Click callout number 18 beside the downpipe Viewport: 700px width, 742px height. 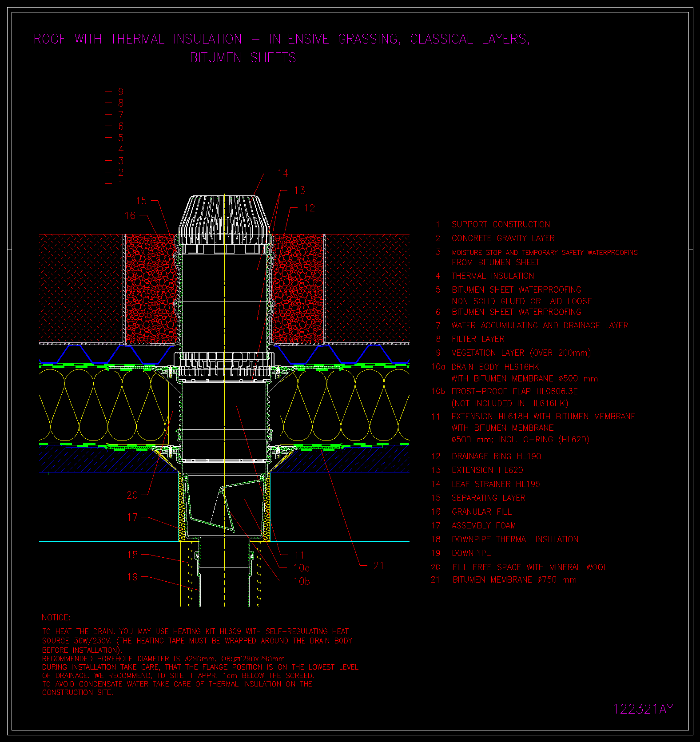pyautogui.click(x=132, y=555)
